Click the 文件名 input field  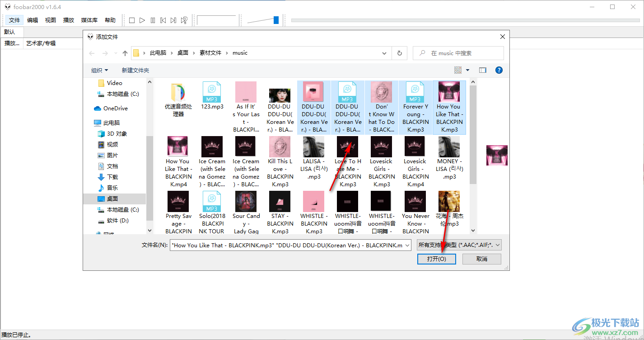click(287, 245)
